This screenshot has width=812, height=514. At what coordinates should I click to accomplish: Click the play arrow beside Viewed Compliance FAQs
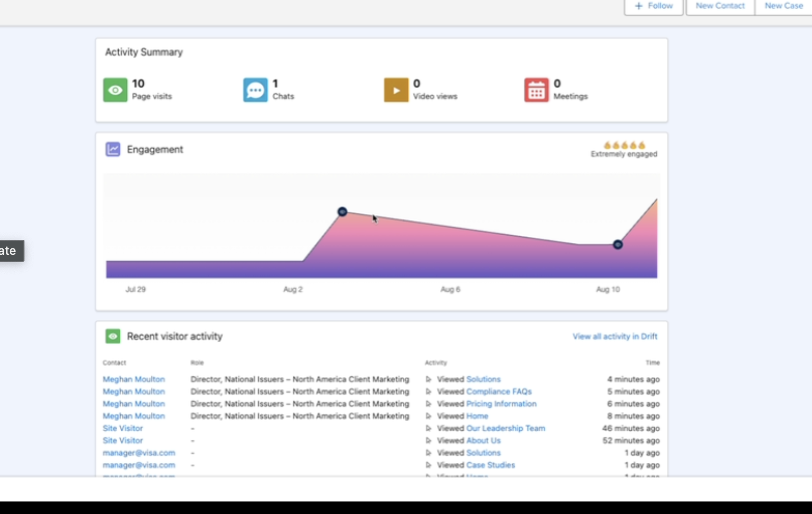pos(428,391)
